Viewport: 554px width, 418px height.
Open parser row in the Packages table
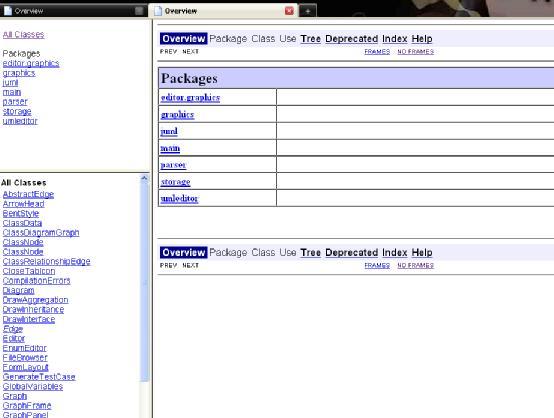click(x=173, y=165)
